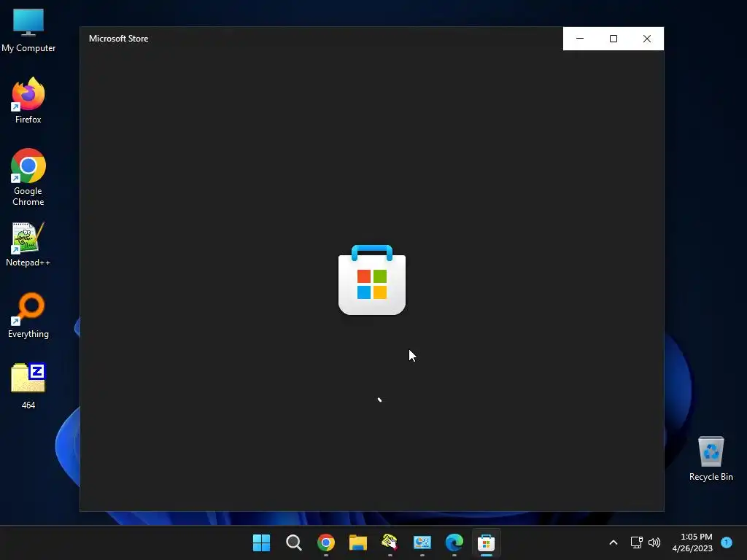Select the Google Chrome desktop shortcut
Screen dimensions: 747x560
point(28,177)
